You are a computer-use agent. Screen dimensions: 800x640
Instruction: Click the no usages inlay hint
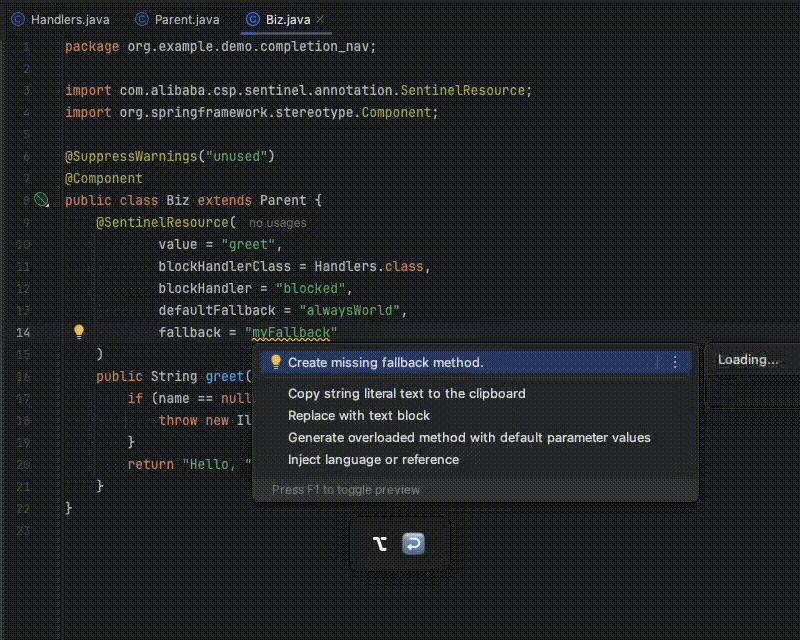pyautogui.click(x=278, y=223)
